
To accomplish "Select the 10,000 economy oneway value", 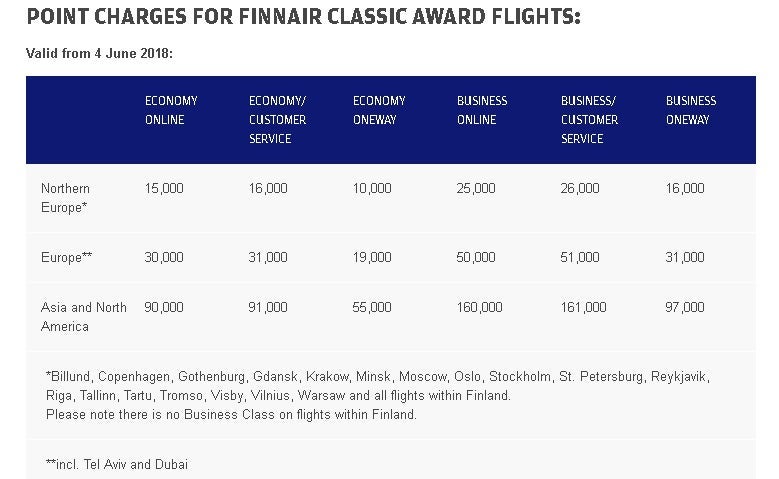I will click(x=372, y=188).
